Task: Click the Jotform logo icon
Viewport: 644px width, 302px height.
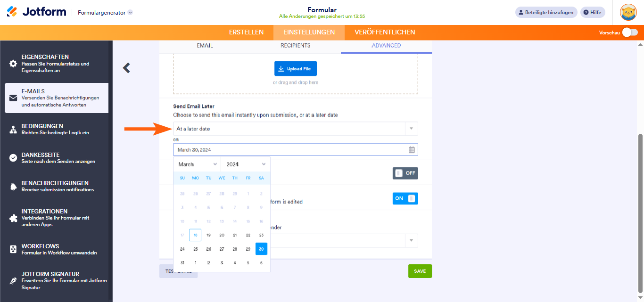Action: tap(12, 12)
